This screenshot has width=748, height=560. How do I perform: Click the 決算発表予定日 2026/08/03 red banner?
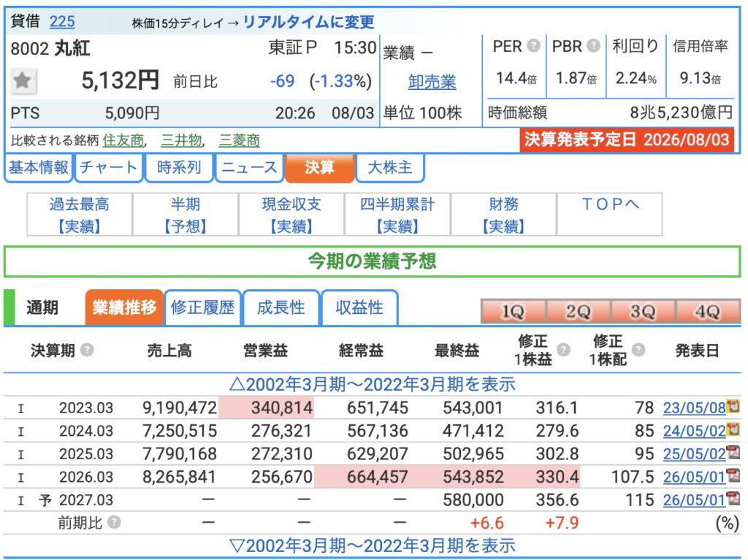(627, 139)
